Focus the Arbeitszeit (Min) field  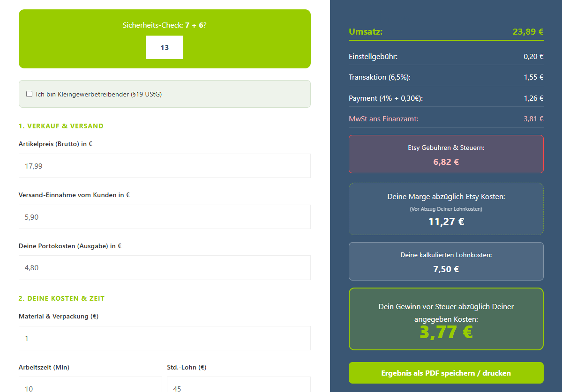(90, 385)
